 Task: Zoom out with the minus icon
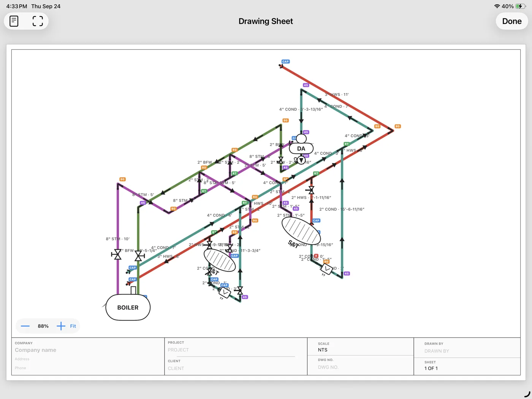(x=25, y=326)
